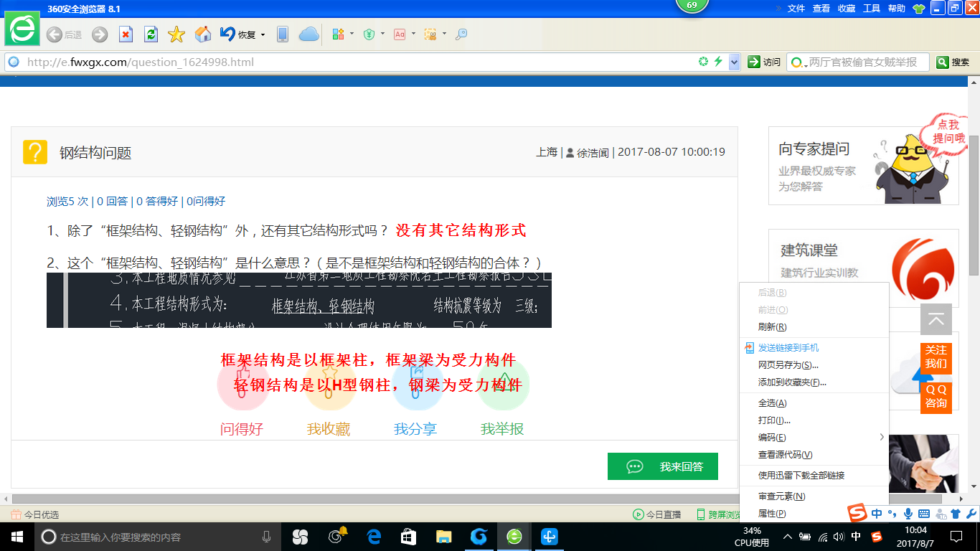Click the magnifier find icon in toolbar
This screenshot has height=551, width=980.
click(x=461, y=34)
